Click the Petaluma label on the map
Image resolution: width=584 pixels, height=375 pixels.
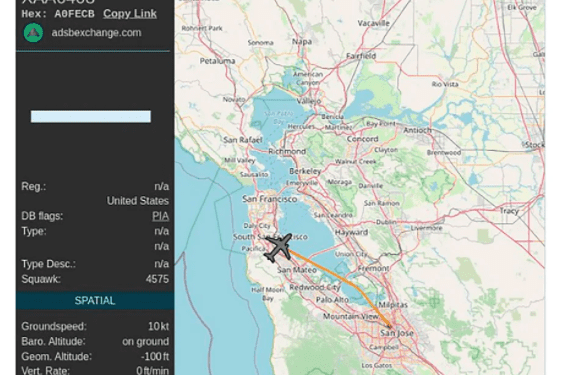(x=218, y=61)
